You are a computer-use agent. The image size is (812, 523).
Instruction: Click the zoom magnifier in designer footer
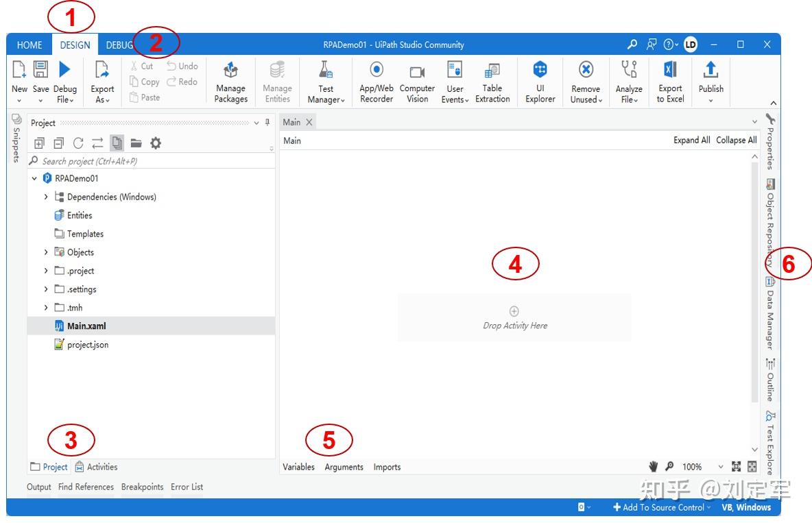(x=669, y=467)
